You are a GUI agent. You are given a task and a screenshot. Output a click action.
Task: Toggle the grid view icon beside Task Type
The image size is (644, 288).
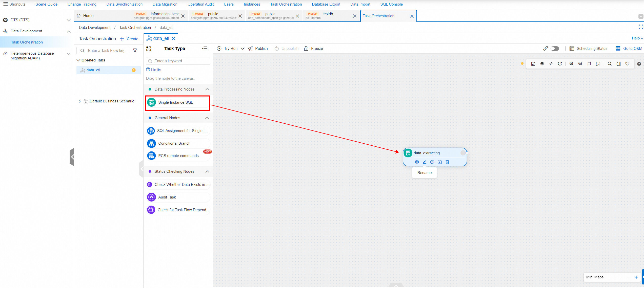[x=149, y=49]
